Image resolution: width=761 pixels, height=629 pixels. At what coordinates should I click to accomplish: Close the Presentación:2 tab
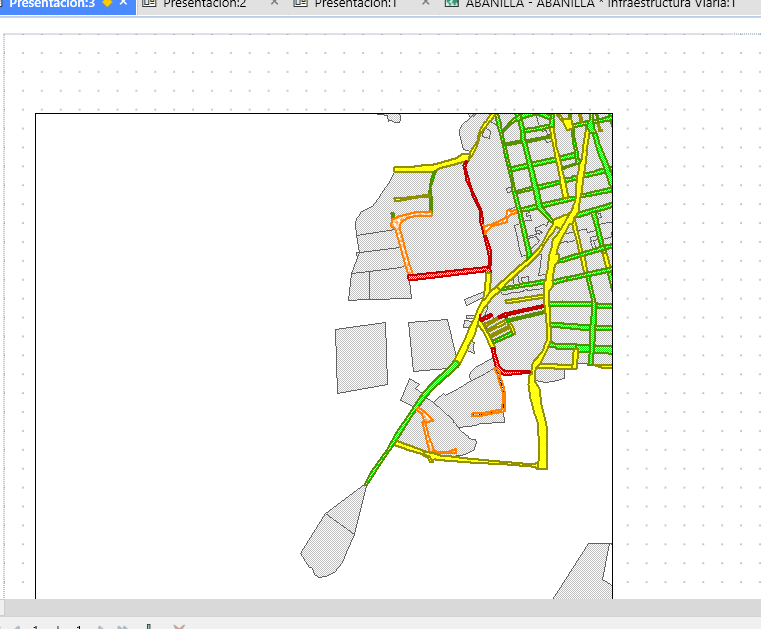tap(274, 3)
